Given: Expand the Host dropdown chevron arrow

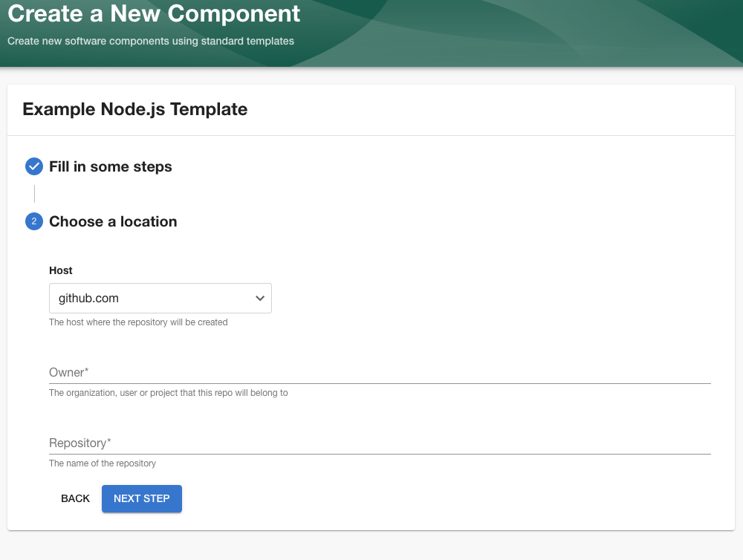Looking at the screenshot, I should (260, 298).
